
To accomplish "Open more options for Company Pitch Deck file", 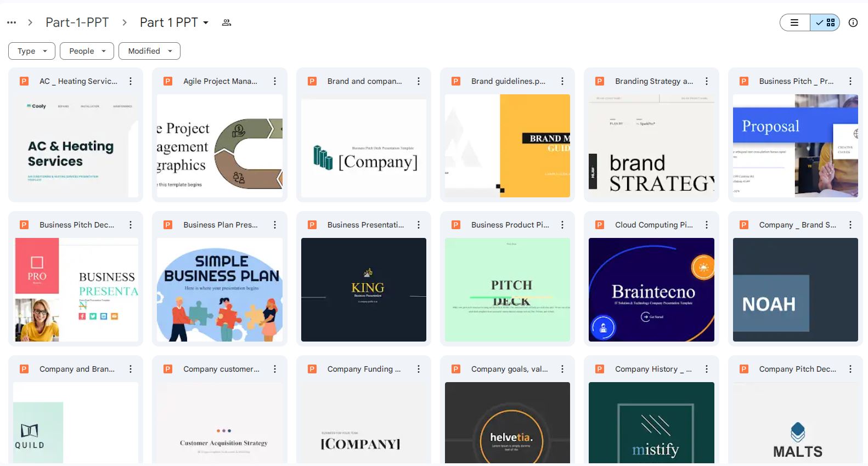I will 850,369.
